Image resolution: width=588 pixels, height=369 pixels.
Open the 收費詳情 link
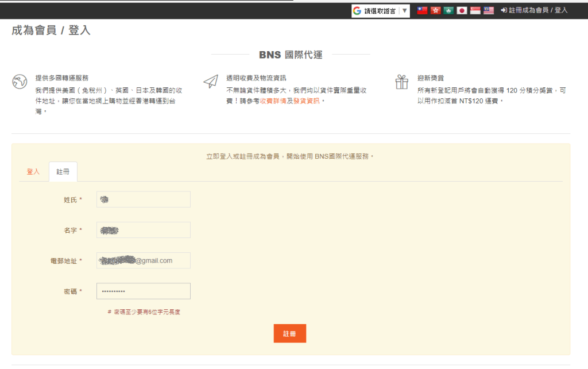click(273, 101)
